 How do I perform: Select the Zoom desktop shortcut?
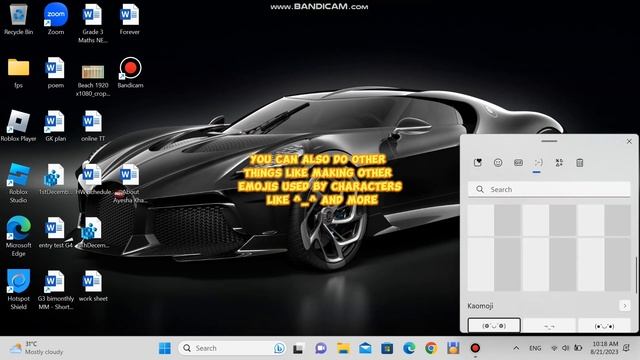pos(56,19)
